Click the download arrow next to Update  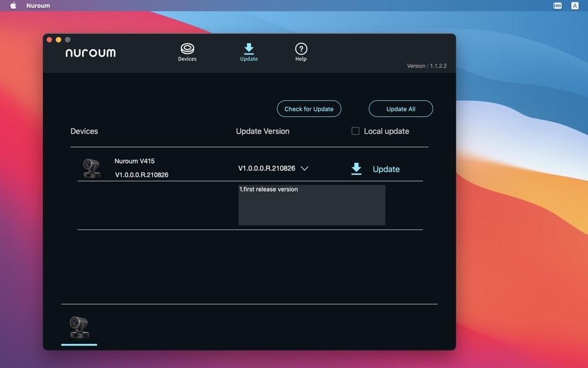coord(356,167)
